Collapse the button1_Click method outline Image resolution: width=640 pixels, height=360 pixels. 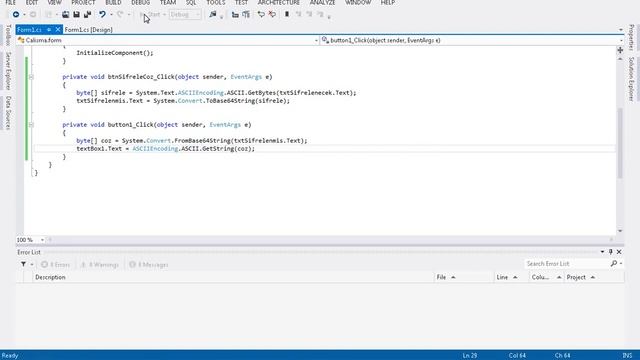[31, 125]
